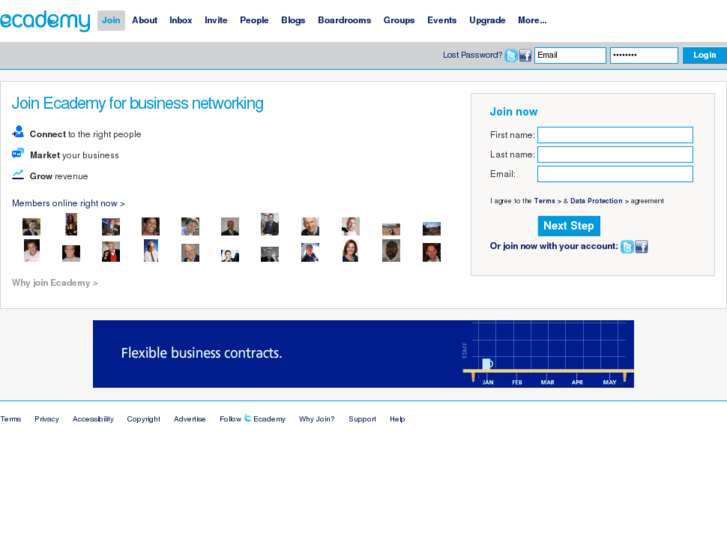
Task: Open Advertise footer link
Action: pyautogui.click(x=190, y=419)
